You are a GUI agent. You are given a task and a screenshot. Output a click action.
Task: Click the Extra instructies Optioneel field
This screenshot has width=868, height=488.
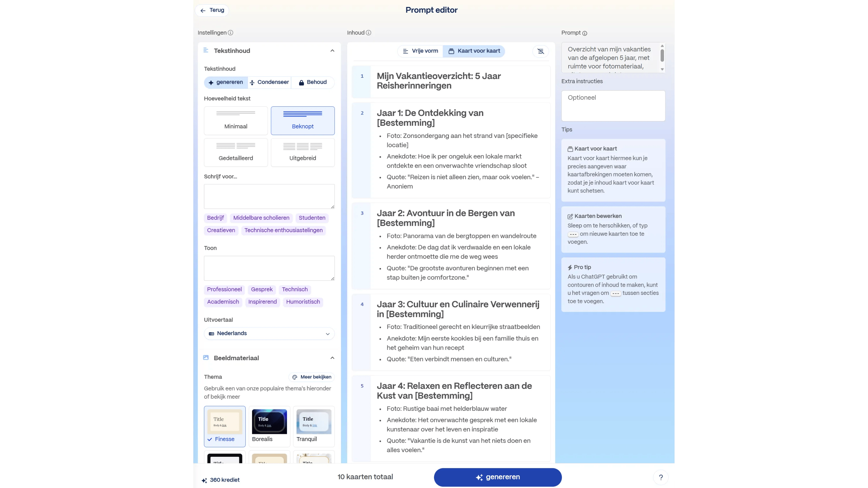click(x=613, y=106)
